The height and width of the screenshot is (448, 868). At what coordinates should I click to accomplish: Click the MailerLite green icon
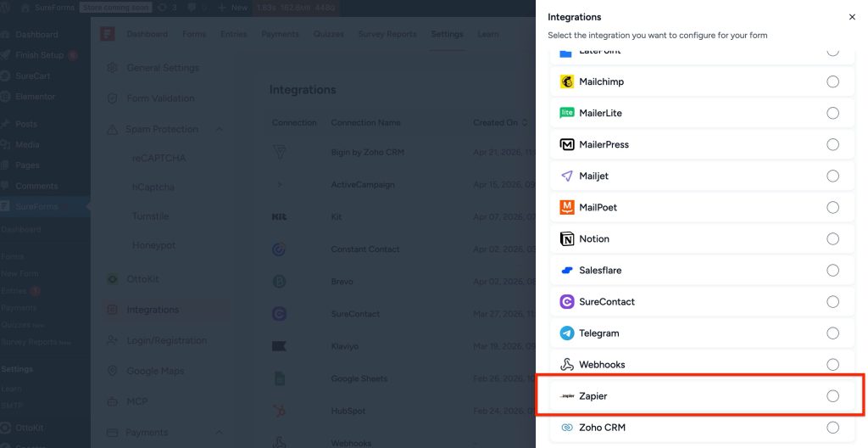(567, 113)
